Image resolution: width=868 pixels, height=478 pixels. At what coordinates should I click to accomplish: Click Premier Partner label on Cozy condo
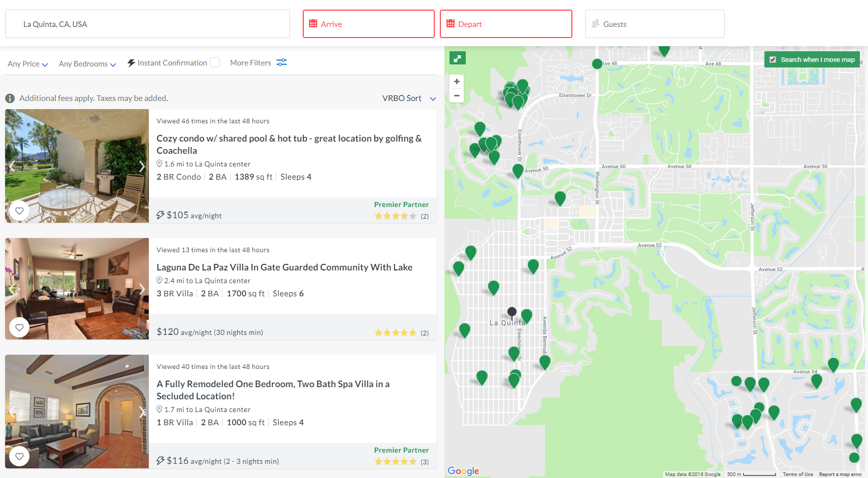401,204
